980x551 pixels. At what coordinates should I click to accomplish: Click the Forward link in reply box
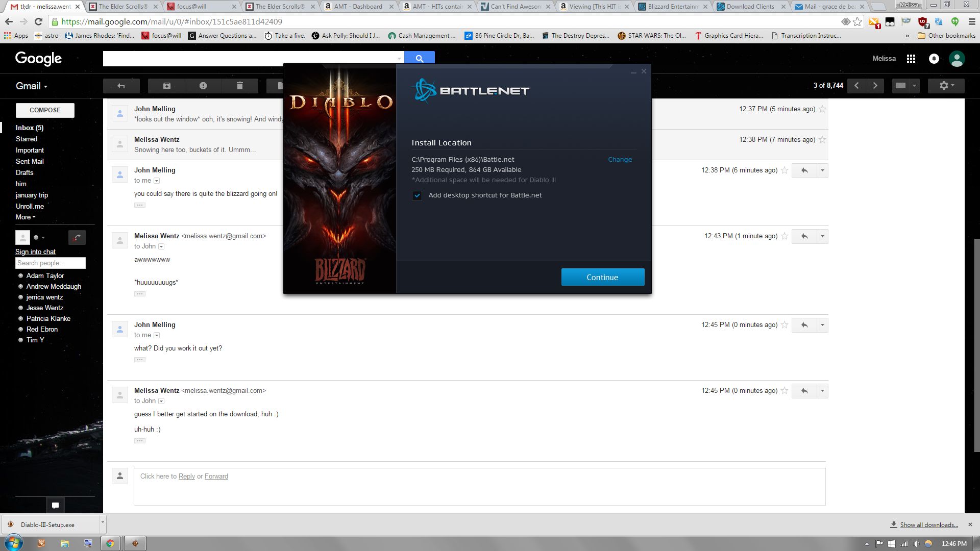pos(216,477)
